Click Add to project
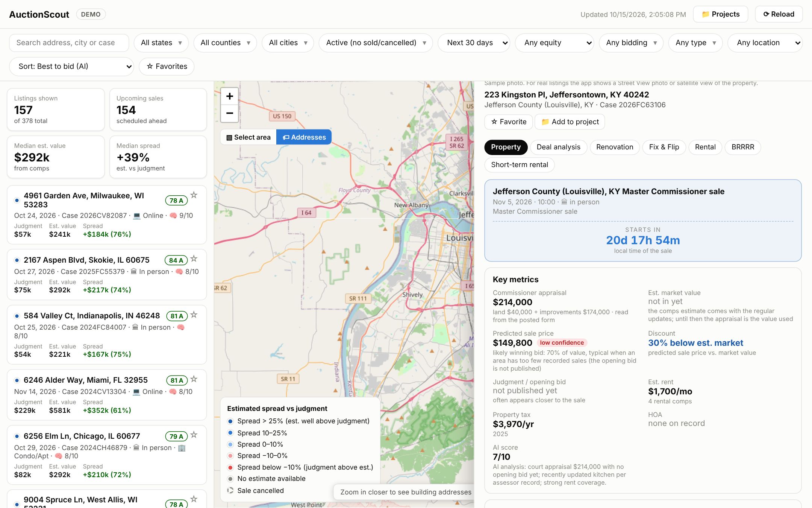 (x=570, y=122)
